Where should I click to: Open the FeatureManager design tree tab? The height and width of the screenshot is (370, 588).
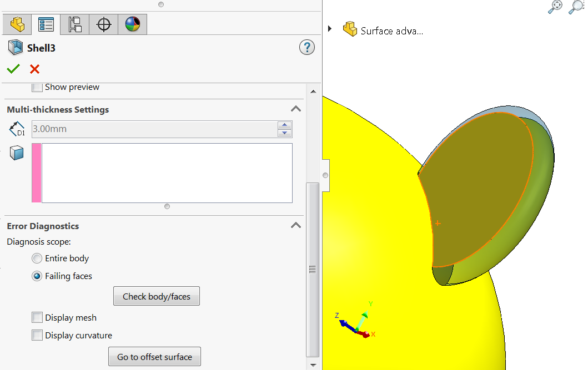click(18, 24)
